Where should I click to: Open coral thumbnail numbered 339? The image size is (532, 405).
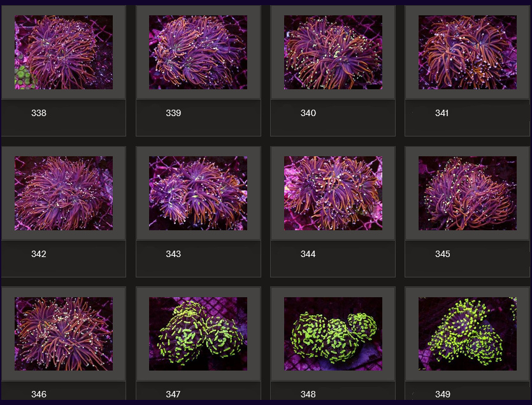(198, 52)
